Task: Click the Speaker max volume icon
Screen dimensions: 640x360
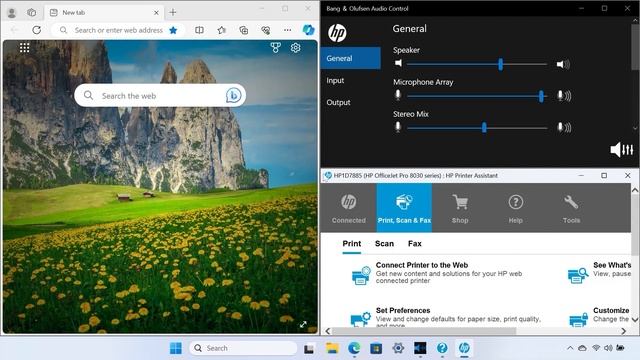Action: [x=563, y=64]
